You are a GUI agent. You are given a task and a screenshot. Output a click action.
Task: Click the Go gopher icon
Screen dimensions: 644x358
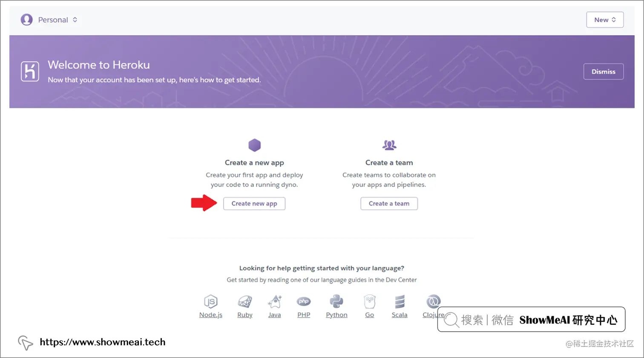[370, 301]
